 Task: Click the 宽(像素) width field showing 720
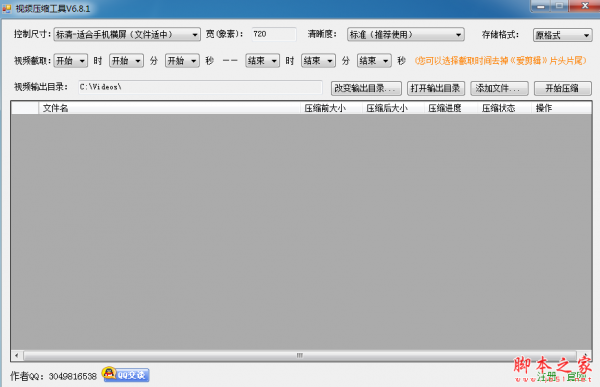(274, 34)
